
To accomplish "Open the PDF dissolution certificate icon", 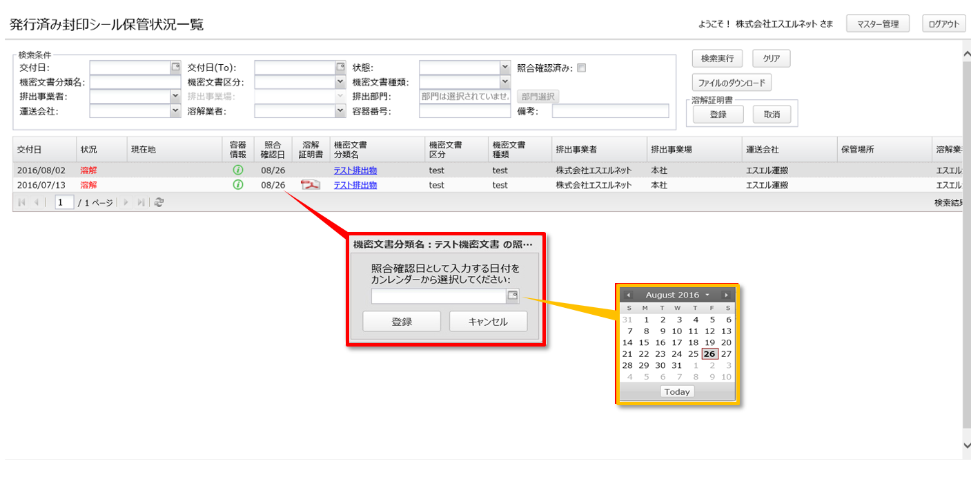I will point(311,185).
